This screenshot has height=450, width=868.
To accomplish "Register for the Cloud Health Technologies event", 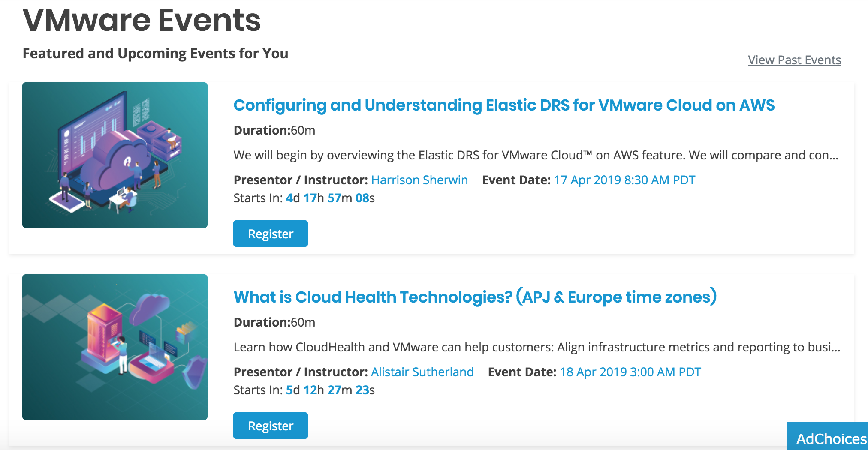I will pyautogui.click(x=270, y=426).
